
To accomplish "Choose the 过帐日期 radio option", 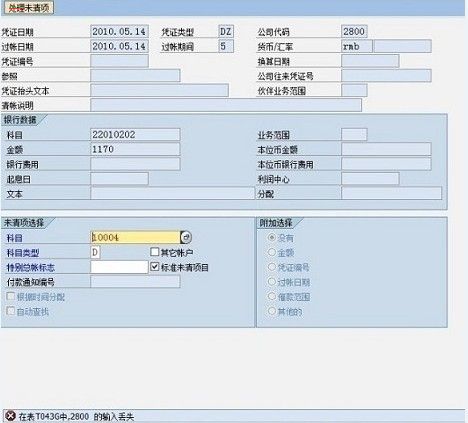I will pos(272,282).
